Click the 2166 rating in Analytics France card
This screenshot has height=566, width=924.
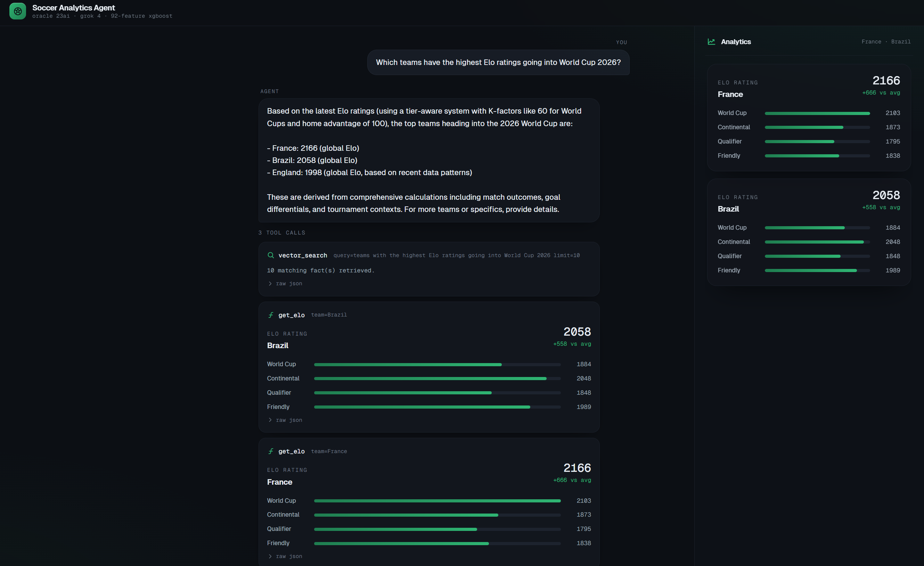coord(886,81)
